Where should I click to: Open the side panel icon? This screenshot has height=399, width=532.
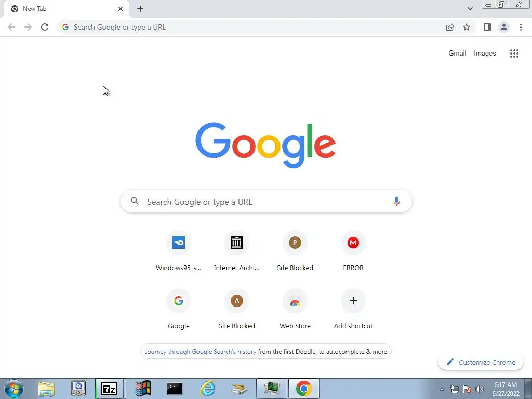[487, 27]
